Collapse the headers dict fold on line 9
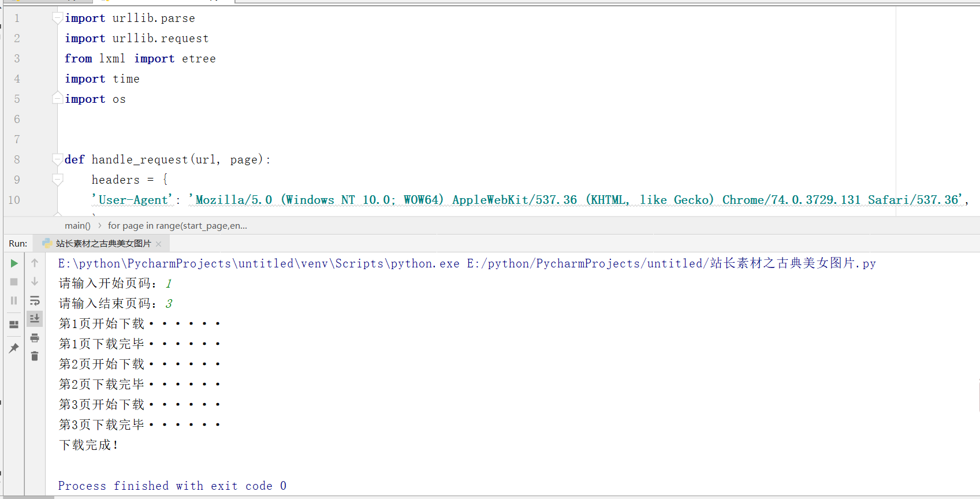 coord(57,180)
